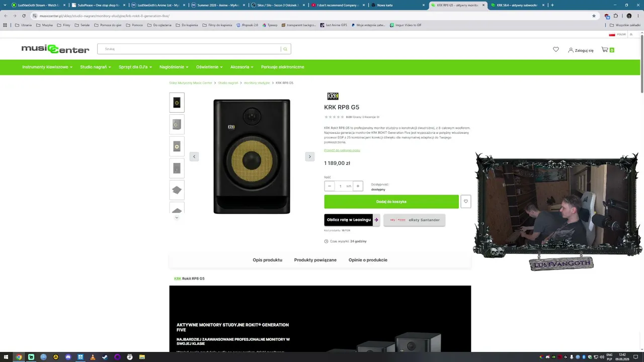The height and width of the screenshot is (362, 644).
Task: Show the next product image
Action: (x=309, y=156)
